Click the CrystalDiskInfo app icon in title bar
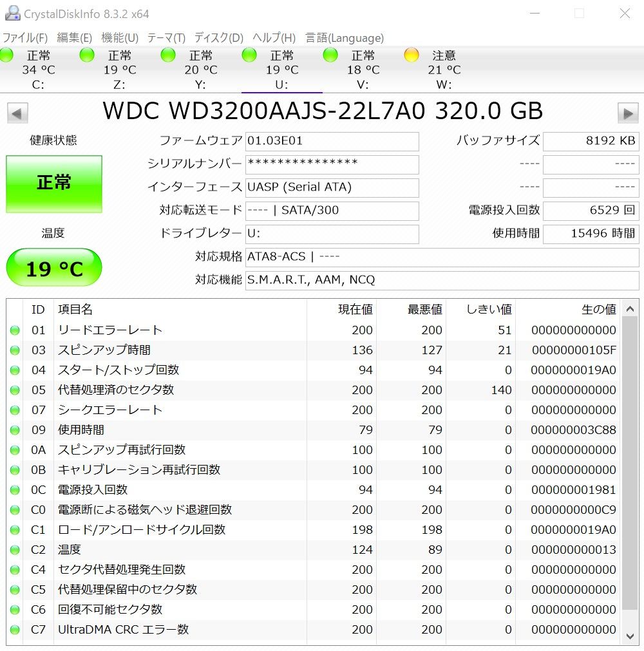This screenshot has height=651, width=644. [x=12, y=14]
